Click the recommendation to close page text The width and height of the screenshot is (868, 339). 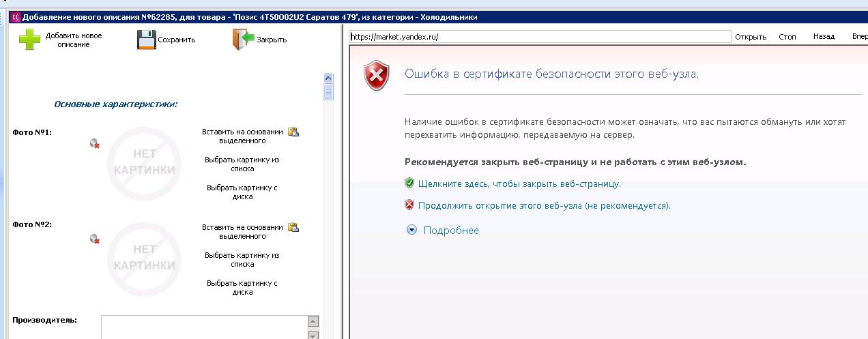(575, 162)
